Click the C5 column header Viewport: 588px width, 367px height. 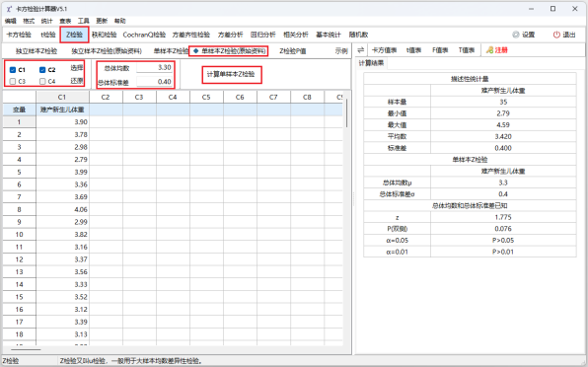(206, 97)
